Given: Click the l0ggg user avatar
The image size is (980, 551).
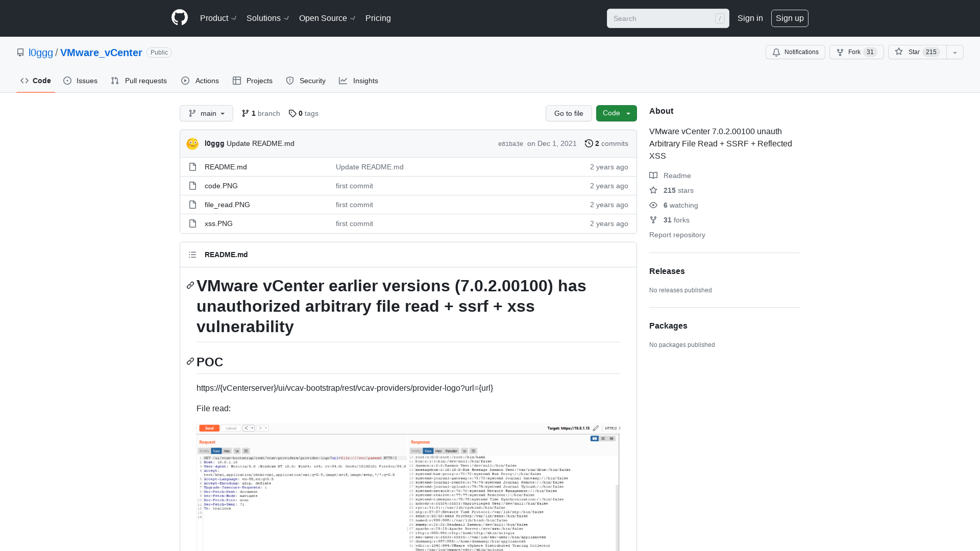Looking at the screenshot, I should pos(192,144).
